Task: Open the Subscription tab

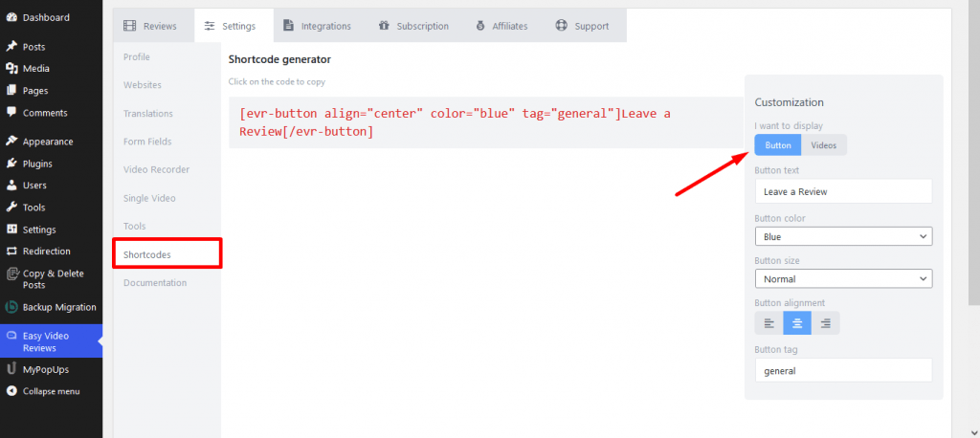Action: point(413,26)
